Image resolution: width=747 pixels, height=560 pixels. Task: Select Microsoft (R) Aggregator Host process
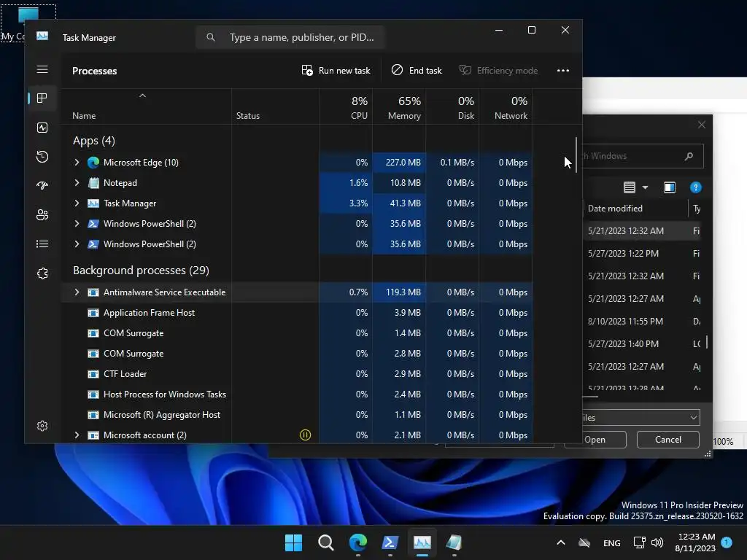[x=296, y=415]
